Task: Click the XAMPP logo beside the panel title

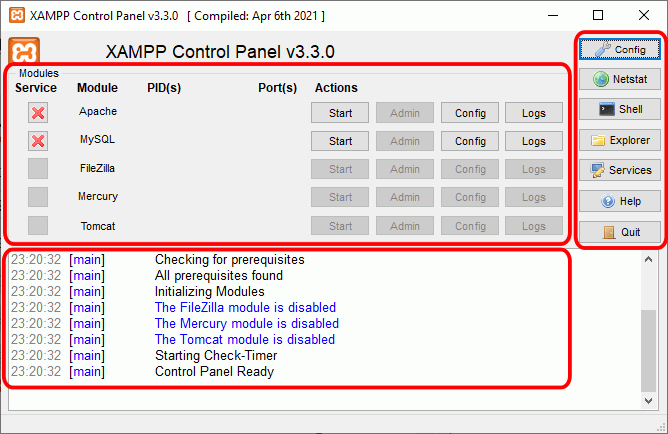Action: pos(24,51)
